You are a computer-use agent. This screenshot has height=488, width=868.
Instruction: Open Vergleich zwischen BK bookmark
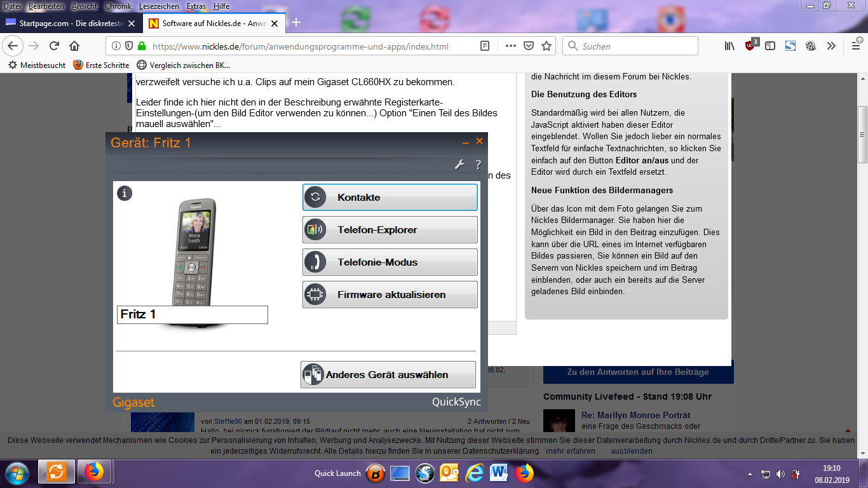coord(184,65)
